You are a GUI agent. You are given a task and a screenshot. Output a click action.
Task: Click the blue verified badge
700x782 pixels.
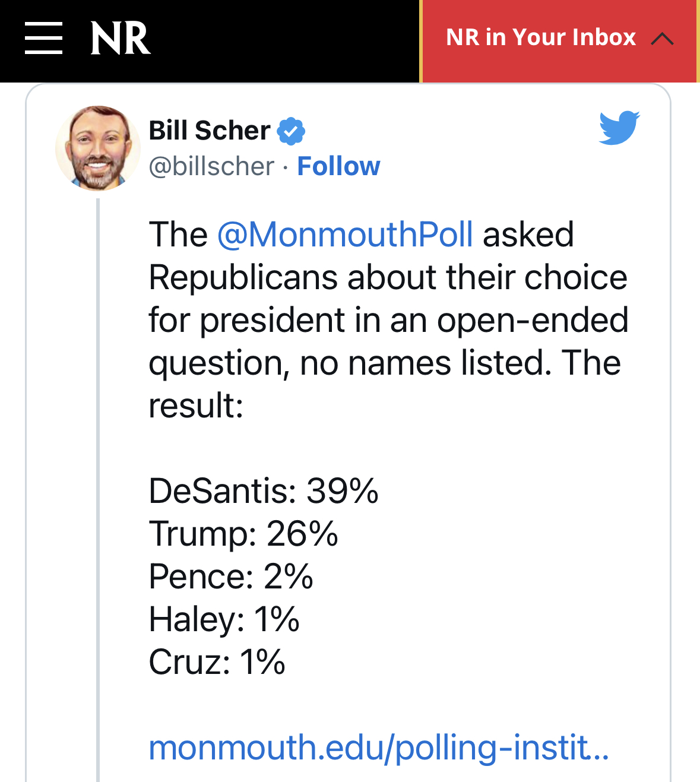292,131
